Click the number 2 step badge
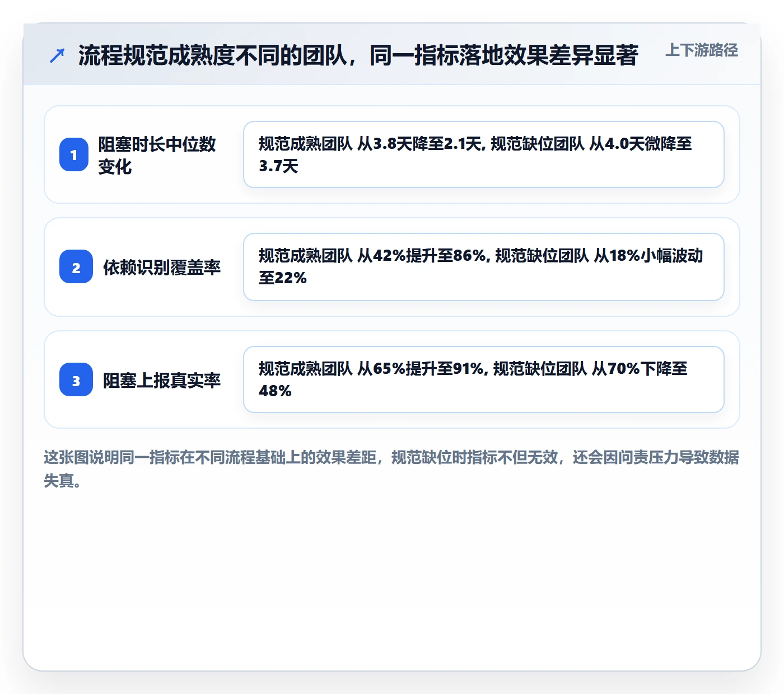 coord(76,266)
